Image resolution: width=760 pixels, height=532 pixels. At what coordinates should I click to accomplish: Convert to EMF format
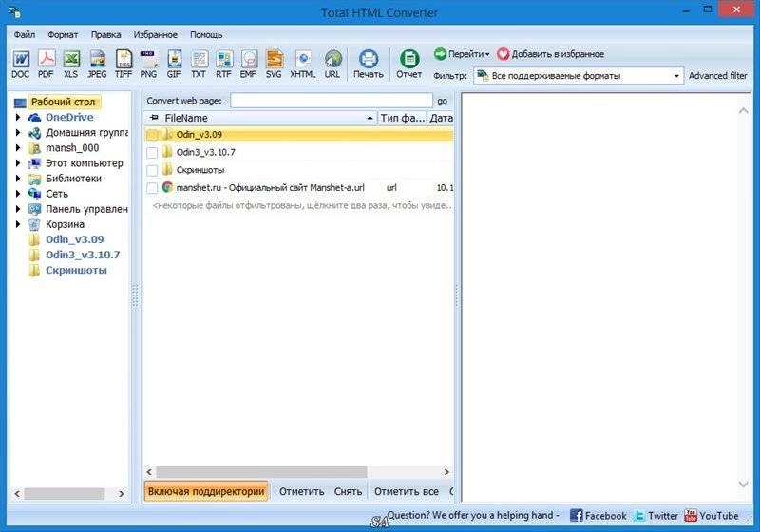248,64
